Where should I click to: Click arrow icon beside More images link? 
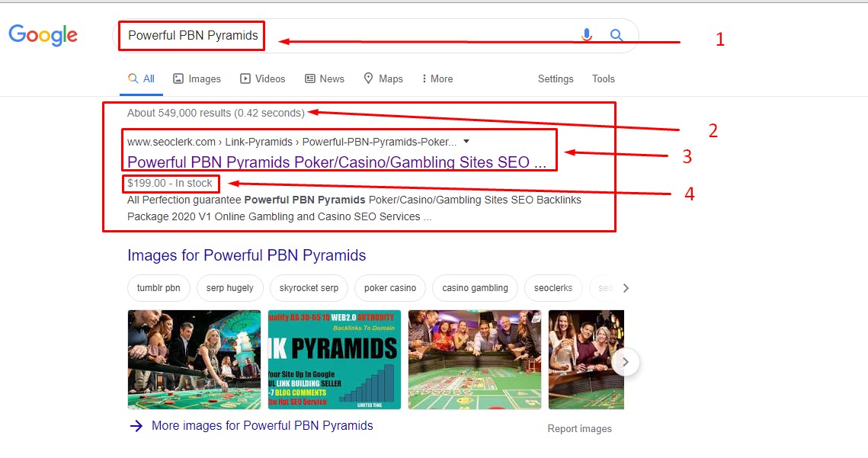coord(136,426)
